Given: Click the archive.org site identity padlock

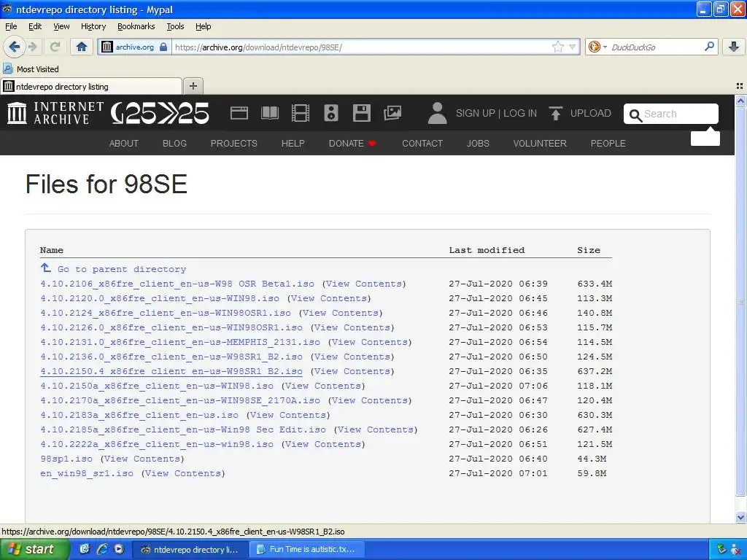Looking at the screenshot, I should coord(163,47).
